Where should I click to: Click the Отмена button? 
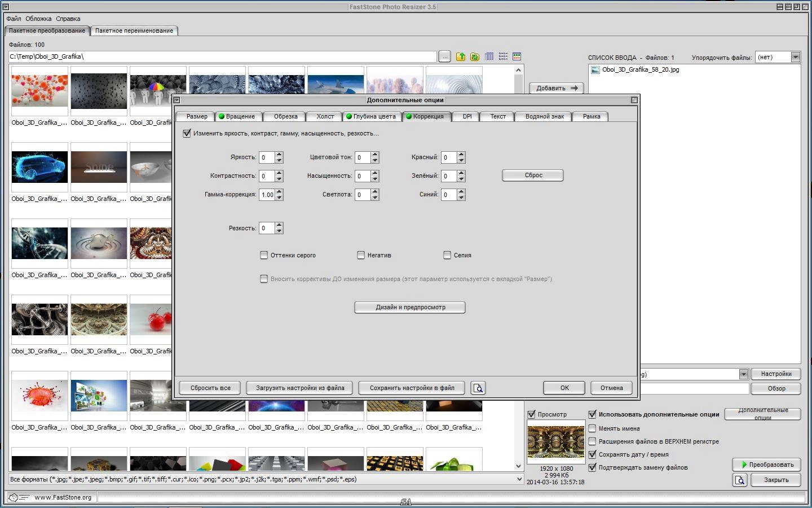[x=612, y=388]
